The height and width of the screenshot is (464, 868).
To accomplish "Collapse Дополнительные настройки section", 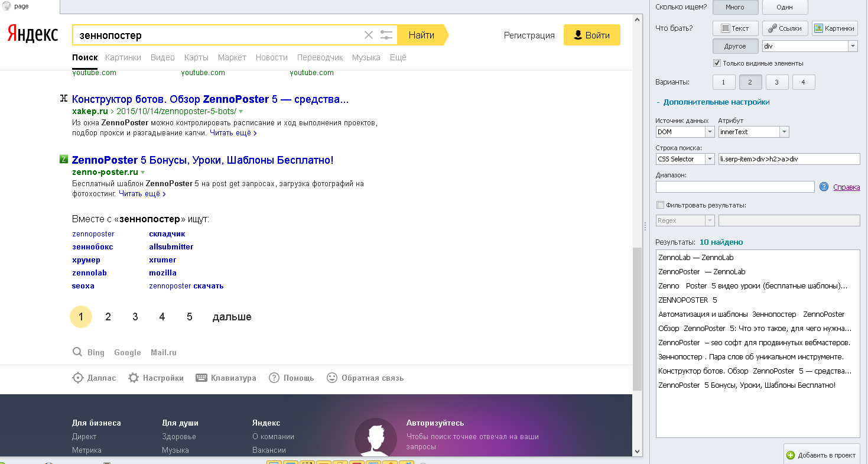I will tap(712, 102).
